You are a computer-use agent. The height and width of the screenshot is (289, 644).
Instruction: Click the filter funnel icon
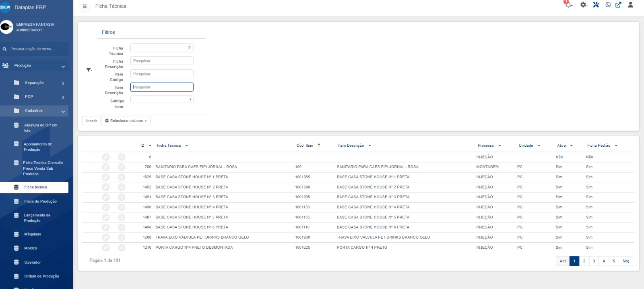pyautogui.click(x=89, y=70)
